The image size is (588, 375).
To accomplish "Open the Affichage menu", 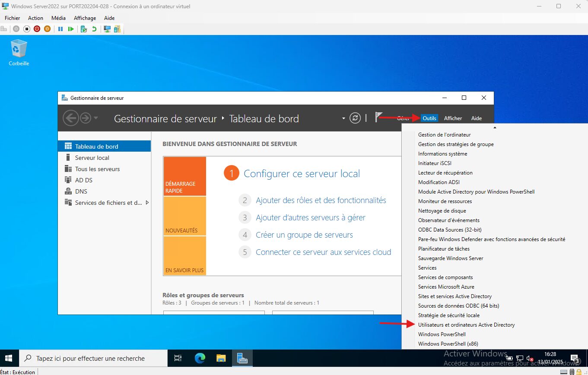I will pos(85,18).
